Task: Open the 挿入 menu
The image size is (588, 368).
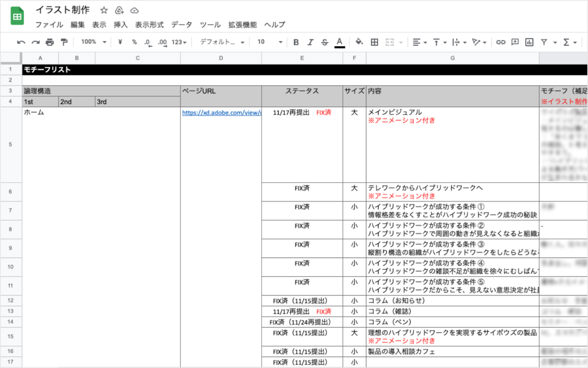Action: (121, 25)
